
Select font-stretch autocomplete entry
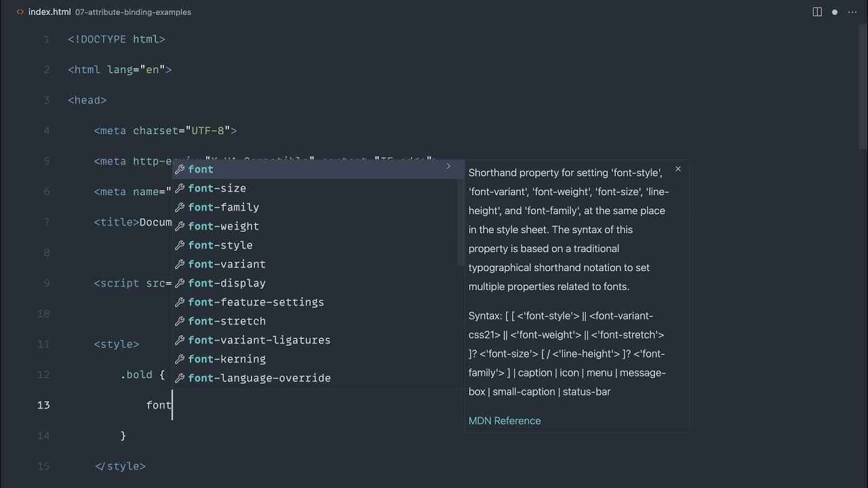pyautogui.click(x=227, y=321)
